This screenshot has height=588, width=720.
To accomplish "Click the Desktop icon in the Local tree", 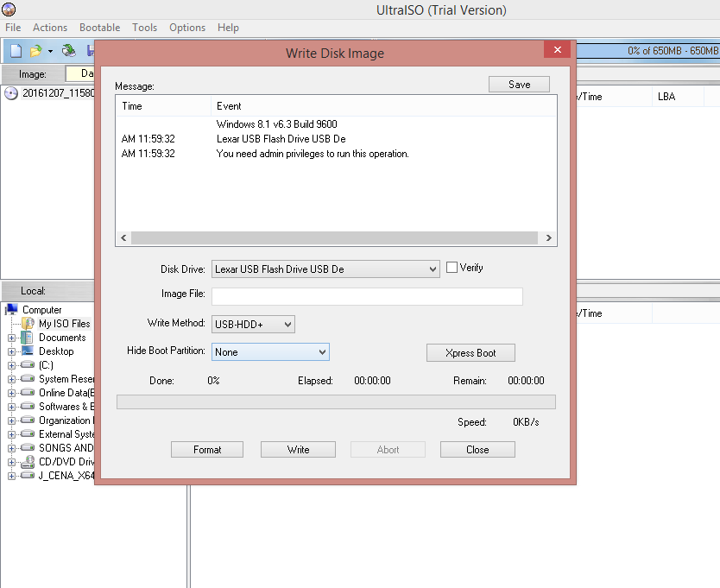I will pyautogui.click(x=28, y=351).
